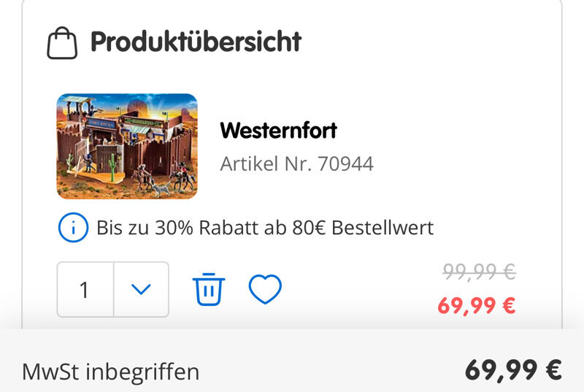584x392 pixels.
Task: Click the red 69,99 € sale price
Action: point(477,305)
